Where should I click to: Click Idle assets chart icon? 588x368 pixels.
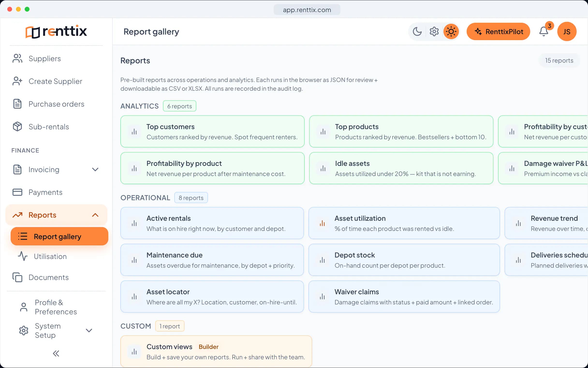[323, 168]
